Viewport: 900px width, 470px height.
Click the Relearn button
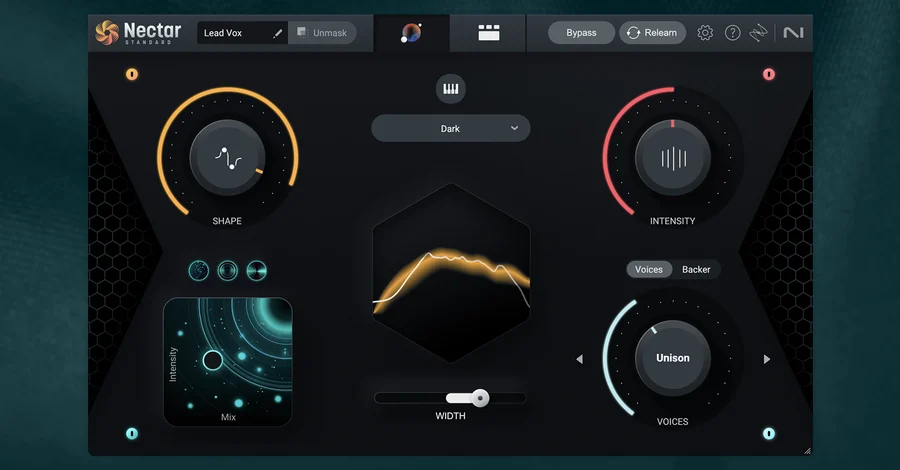click(652, 33)
